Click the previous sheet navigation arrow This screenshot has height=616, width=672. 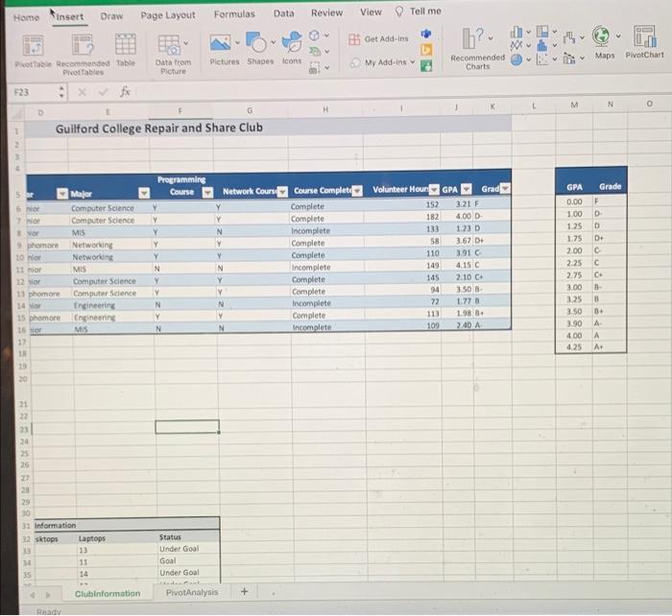[x=33, y=595]
